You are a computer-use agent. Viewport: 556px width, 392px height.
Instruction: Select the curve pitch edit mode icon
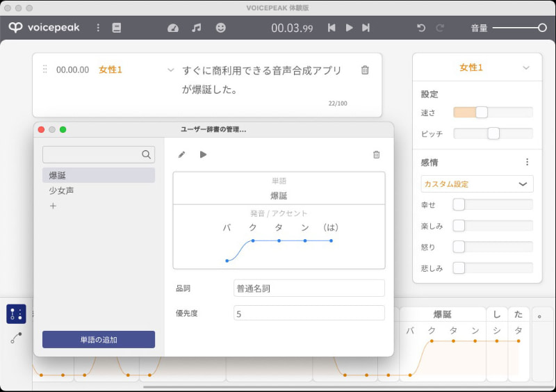(x=16, y=337)
